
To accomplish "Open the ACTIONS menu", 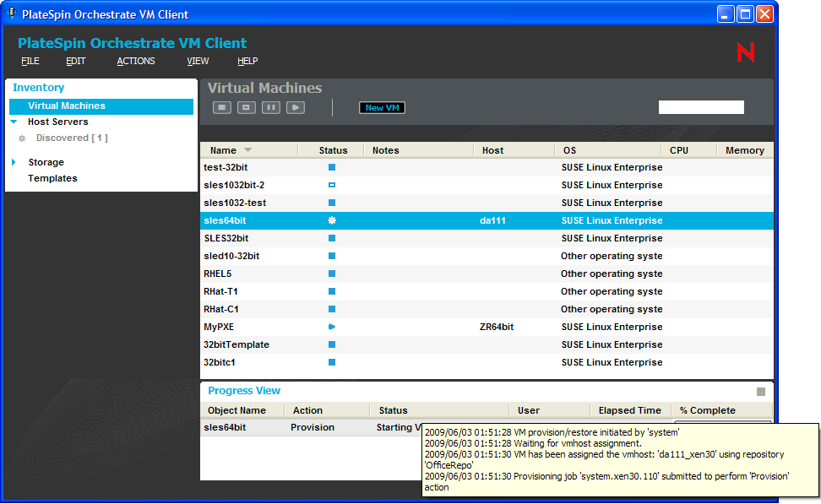I will 136,62.
